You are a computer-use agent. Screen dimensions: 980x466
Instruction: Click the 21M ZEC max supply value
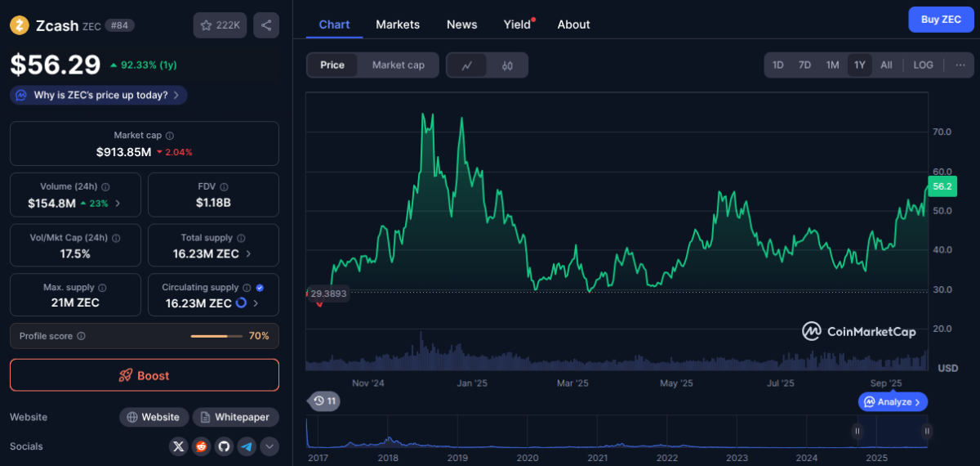75,302
